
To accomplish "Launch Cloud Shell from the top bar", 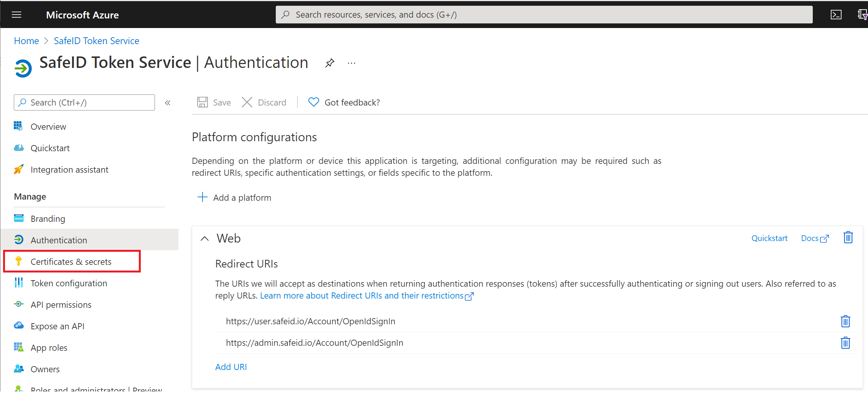I will pos(836,15).
